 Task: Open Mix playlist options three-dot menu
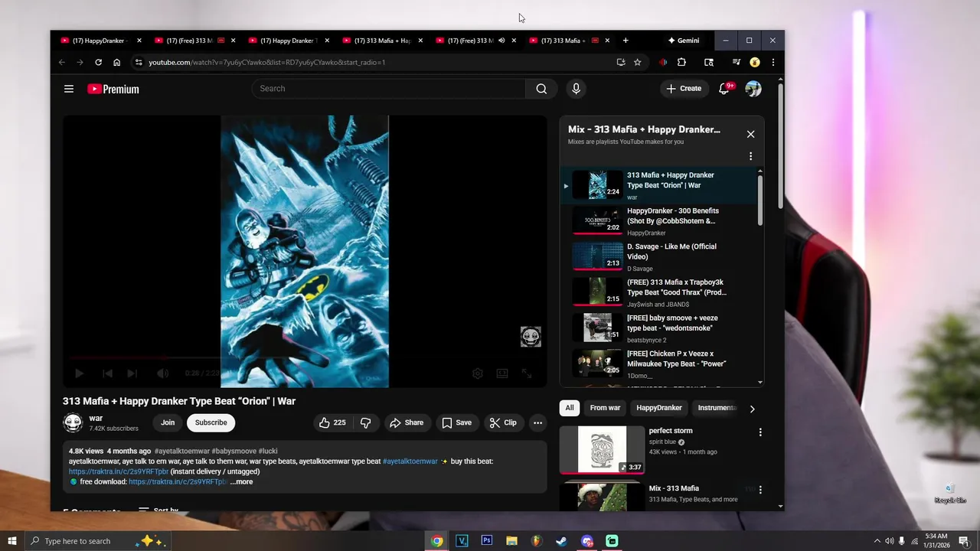click(750, 156)
